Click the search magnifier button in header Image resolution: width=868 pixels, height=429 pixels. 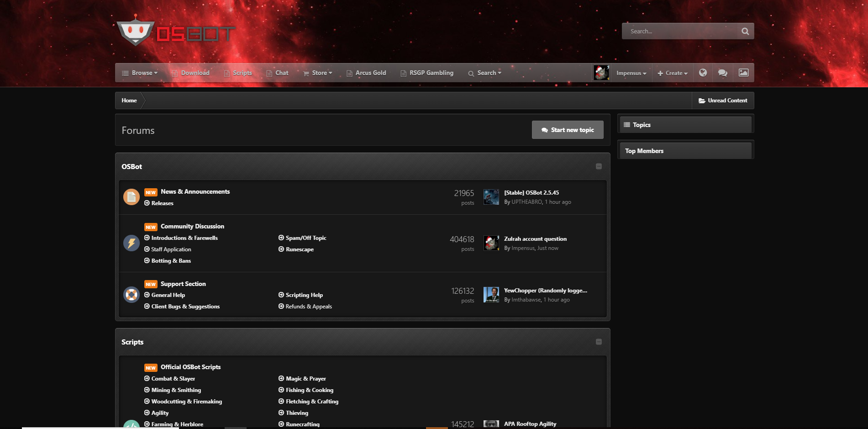(x=745, y=31)
